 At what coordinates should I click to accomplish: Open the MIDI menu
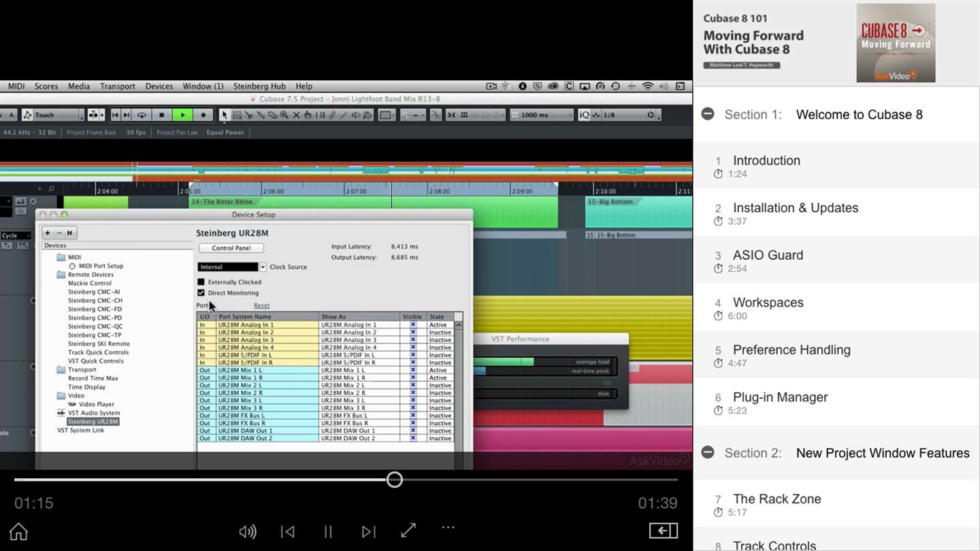(16, 86)
